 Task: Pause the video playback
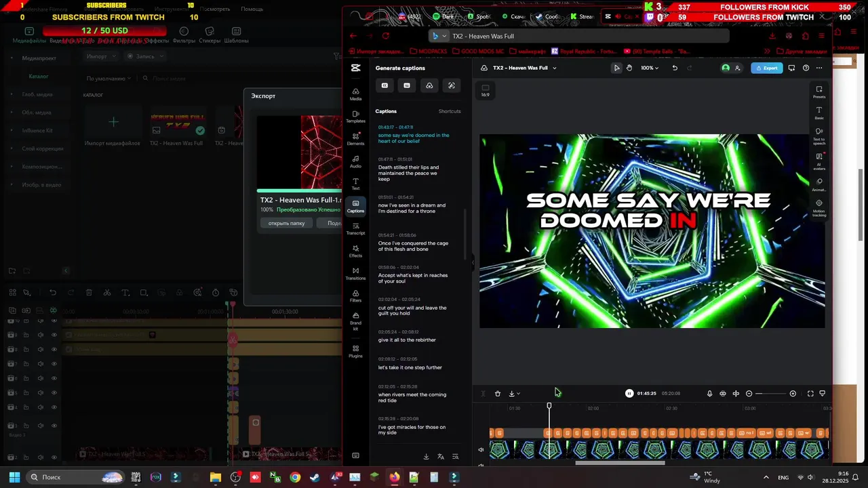629,393
